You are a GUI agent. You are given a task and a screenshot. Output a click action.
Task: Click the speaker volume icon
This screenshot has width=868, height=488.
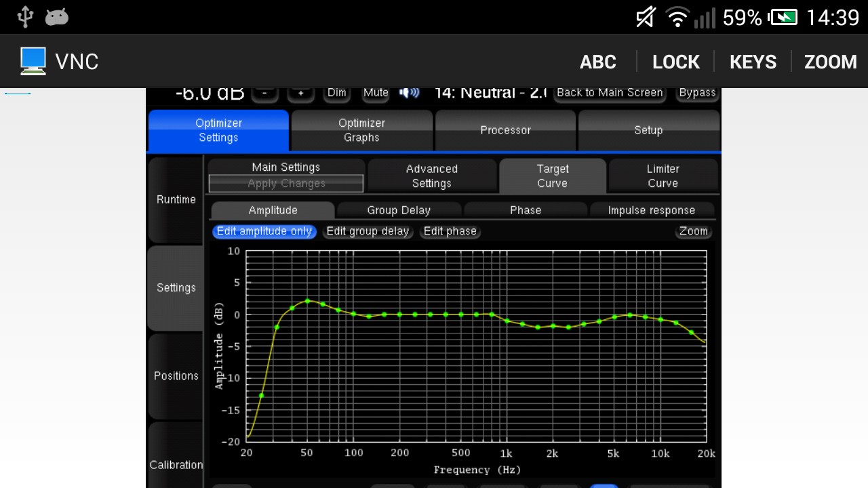click(x=409, y=93)
